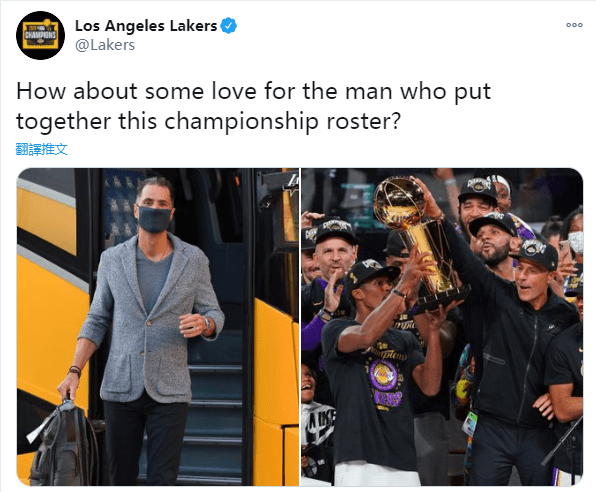Image resolution: width=596 pixels, height=492 pixels.
Task: Click the Champions banner inside the avatar
Action: pos(40,35)
